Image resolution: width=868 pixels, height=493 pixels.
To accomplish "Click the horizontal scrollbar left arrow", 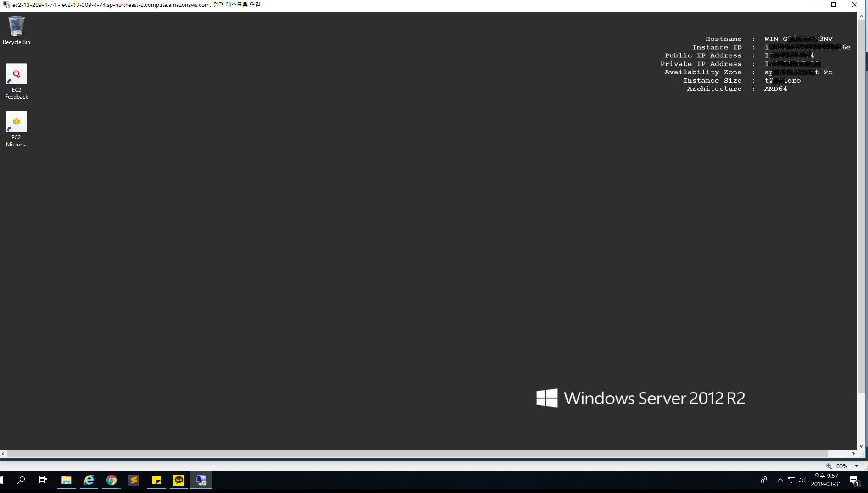I will 3,454.
